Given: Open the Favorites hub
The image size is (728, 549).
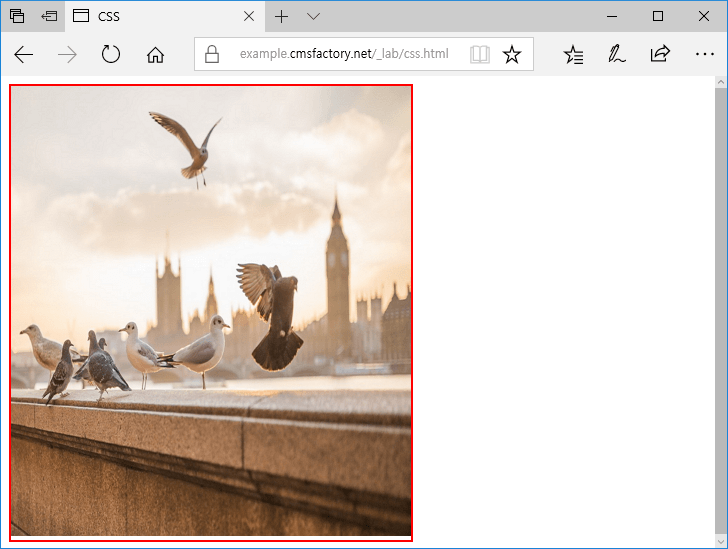Looking at the screenshot, I should [x=573, y=54].
